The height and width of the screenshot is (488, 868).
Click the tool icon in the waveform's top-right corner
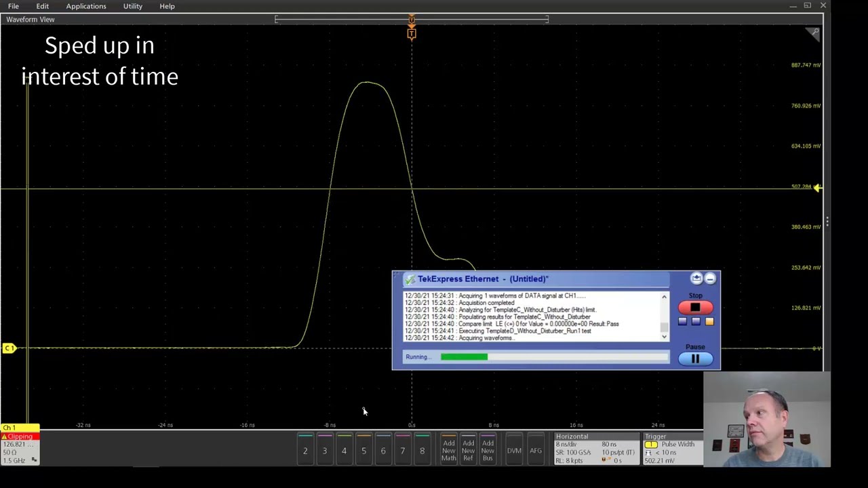(x=814, y=33)
